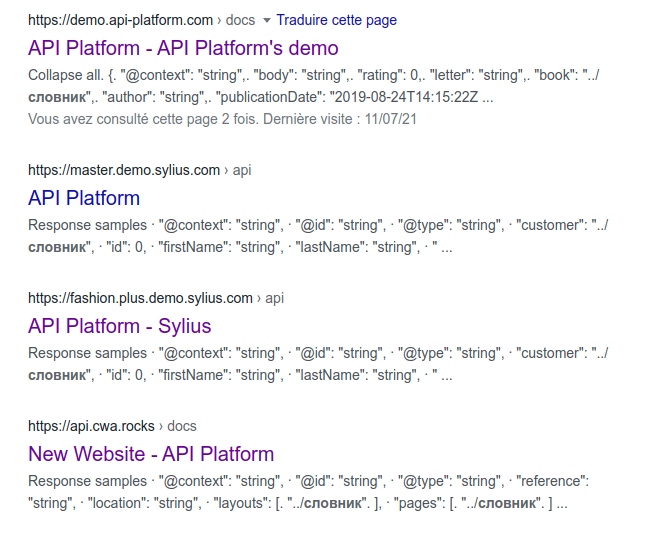Open the "API Platform - API Platform's demo" result

coord(183,48)
